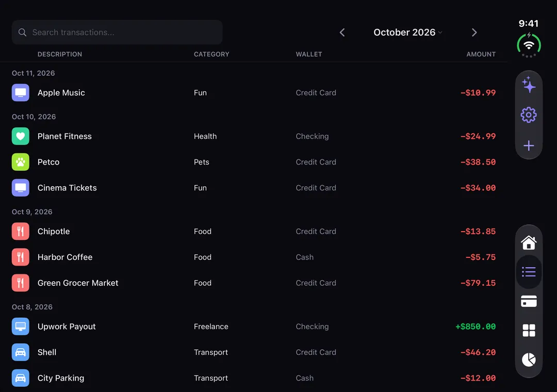The height and width of the screenshot is (392, 557).
Task: Add new transaction with plus icon
Action: click(x=529, y=145)
